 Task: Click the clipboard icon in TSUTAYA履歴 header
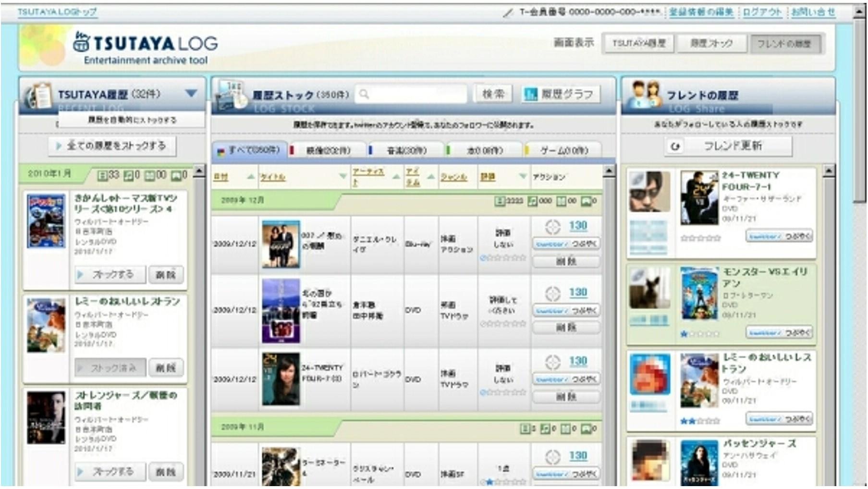click(x=38, y=96)
